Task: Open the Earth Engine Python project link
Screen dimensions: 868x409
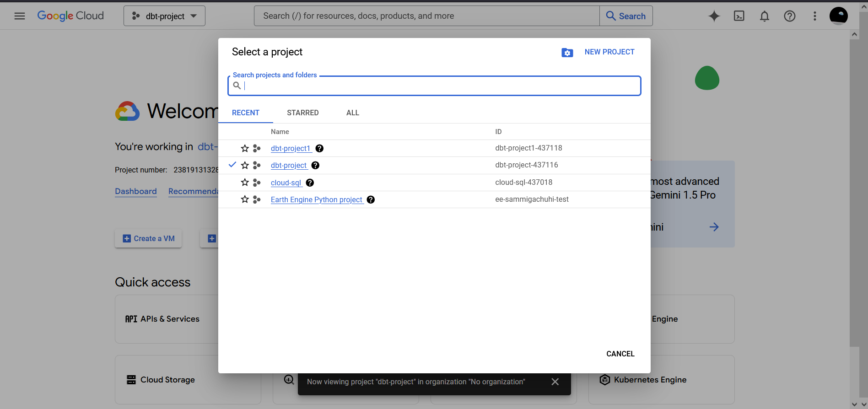Action: tap(317, 199)
